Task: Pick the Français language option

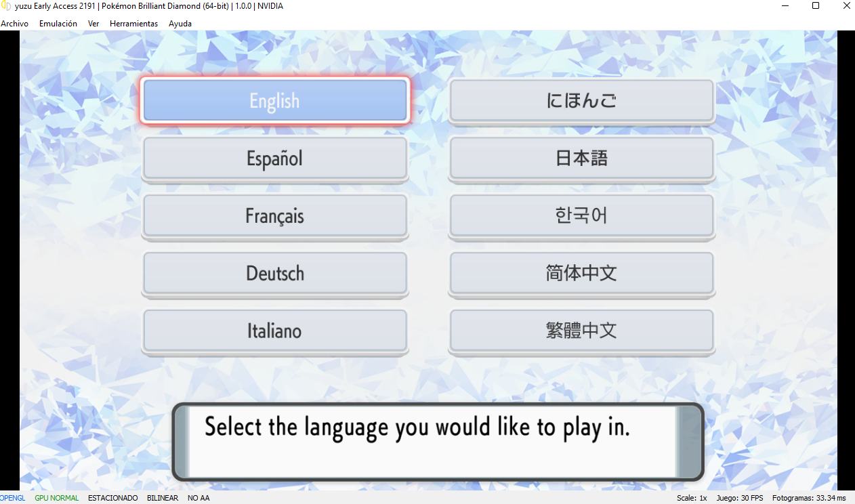Action: [274, 216]
